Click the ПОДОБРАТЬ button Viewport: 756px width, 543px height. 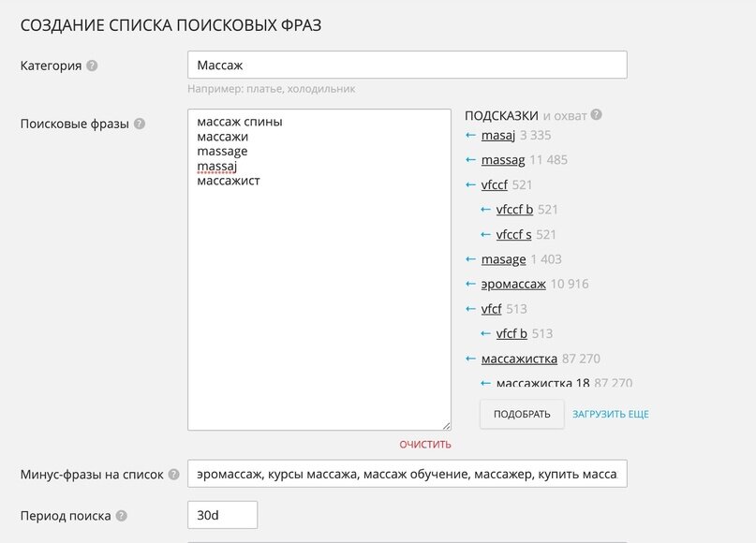point(522,414)
